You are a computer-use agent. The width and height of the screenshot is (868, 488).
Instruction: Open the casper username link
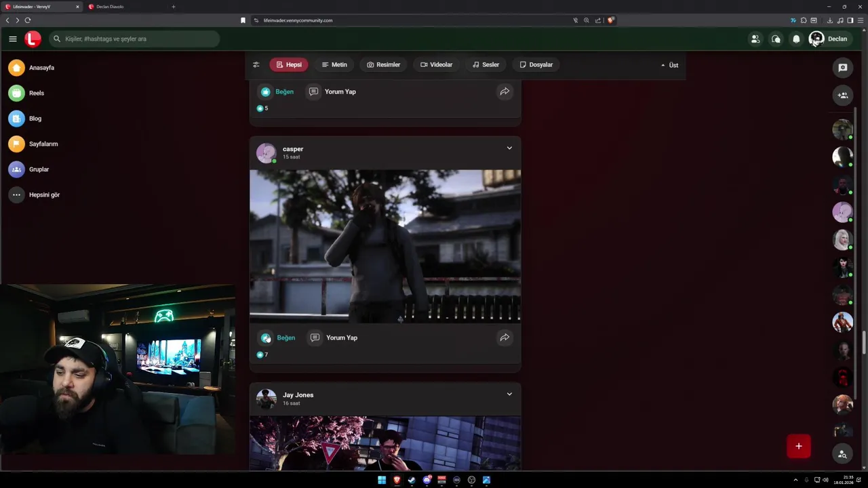293,149
